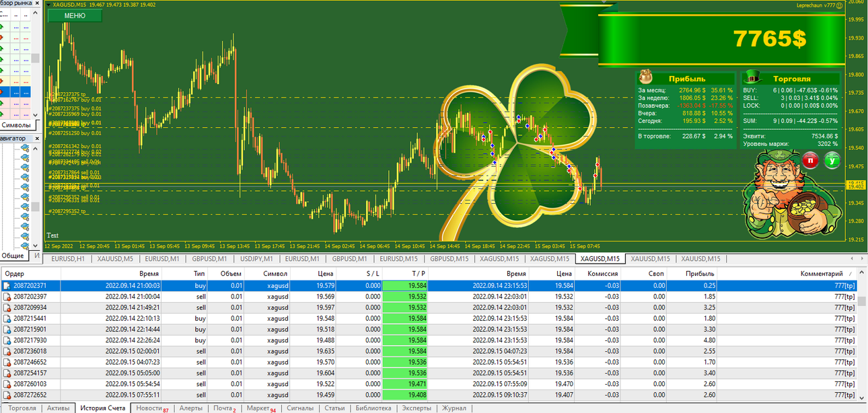Click the Комиссия column header

(598, 274)
